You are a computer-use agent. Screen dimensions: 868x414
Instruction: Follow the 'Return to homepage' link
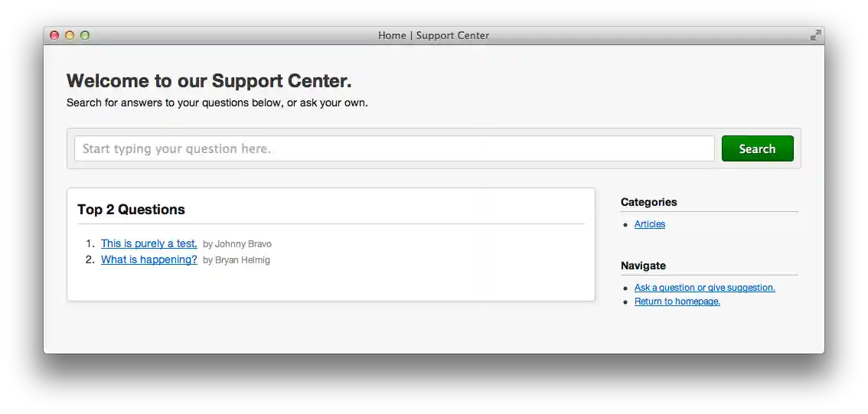[x=677, y=302]
